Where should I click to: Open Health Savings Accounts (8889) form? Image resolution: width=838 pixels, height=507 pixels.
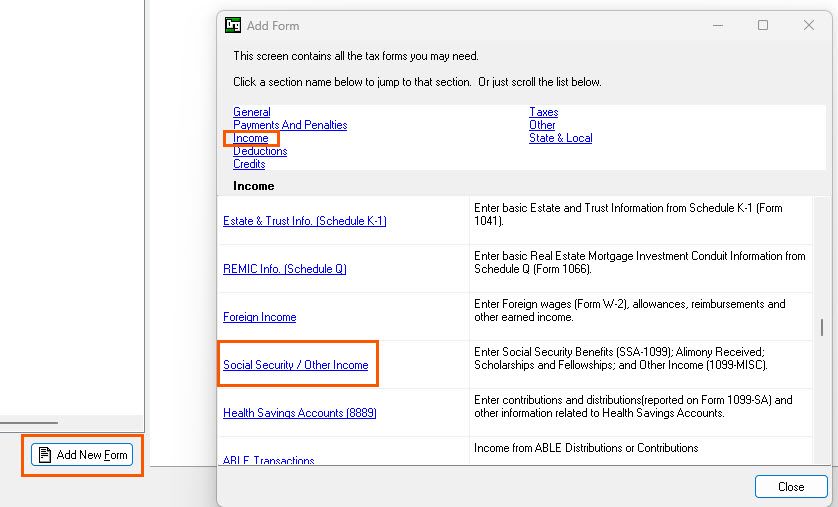pyautogui.click(x=299, y=413)
